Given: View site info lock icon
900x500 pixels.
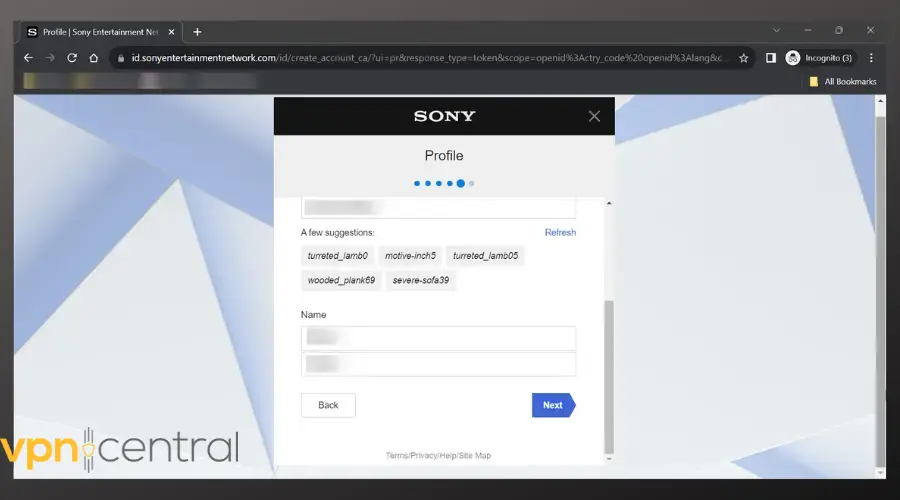Looking at the screenshot, I should (121, 58).
